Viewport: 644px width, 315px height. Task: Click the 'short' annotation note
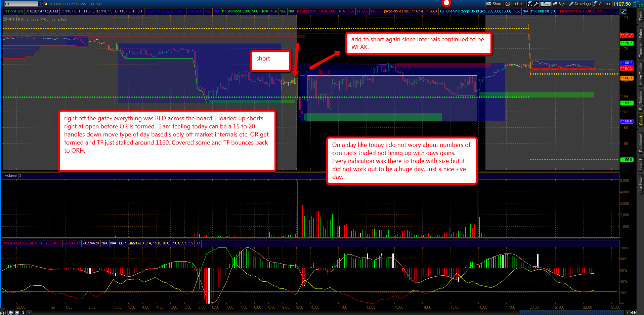[x=271, y=61]
